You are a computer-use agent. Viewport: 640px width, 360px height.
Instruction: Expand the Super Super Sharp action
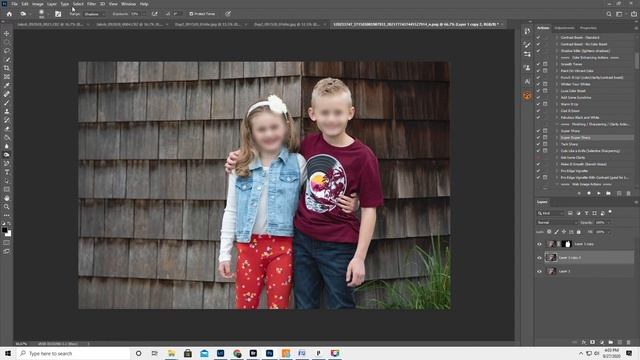(x=557, y=138)
